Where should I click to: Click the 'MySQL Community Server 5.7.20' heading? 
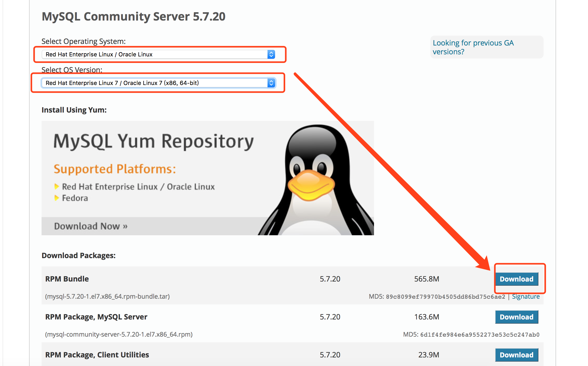click(133, 17)
